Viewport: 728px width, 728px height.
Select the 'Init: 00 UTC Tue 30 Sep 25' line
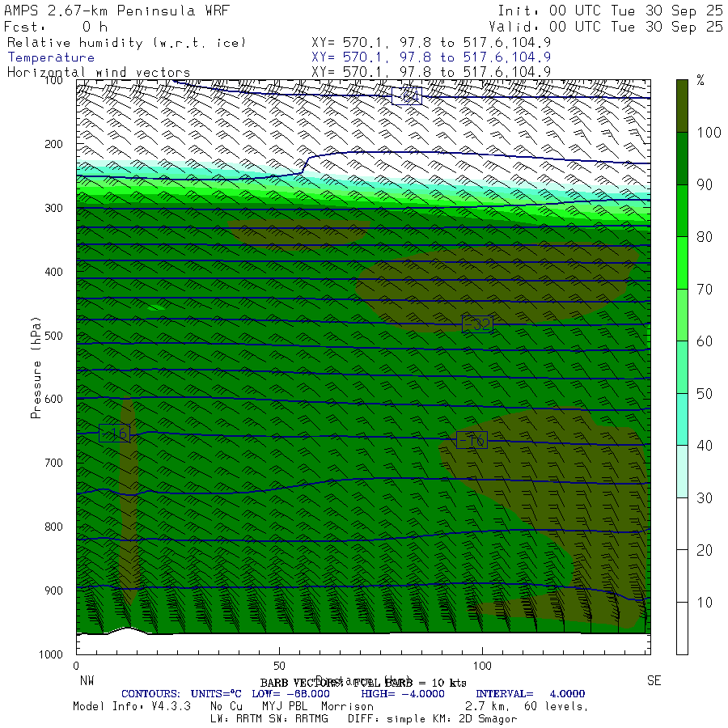[610, 11]
